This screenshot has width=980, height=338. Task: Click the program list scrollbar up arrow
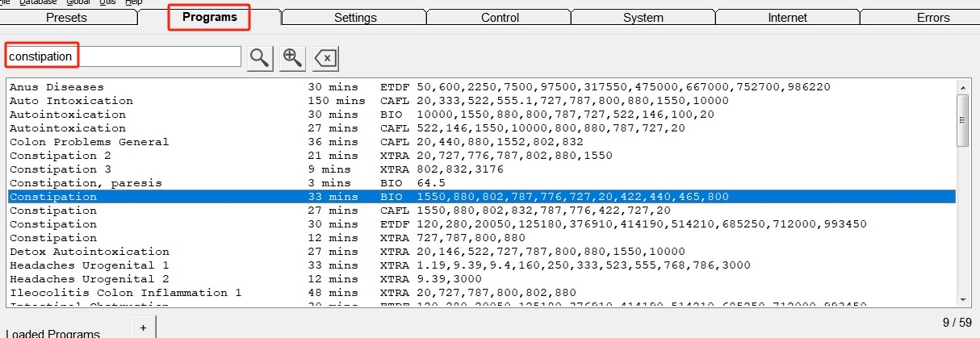coord(963,86)
